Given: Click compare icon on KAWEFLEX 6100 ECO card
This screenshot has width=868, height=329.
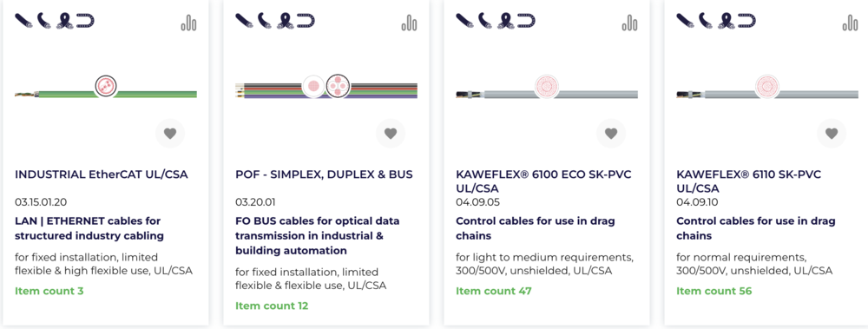Looking at the screenshot, I should [x=630, y=23].
